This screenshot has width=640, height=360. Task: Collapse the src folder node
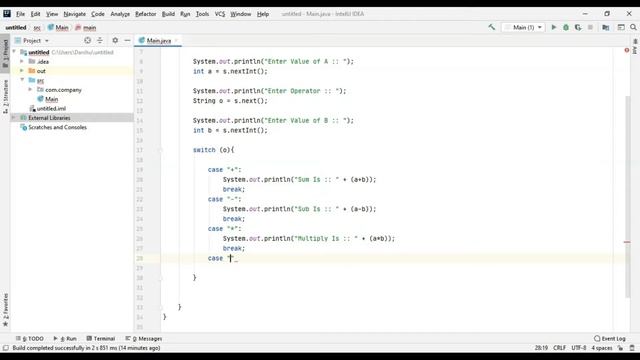pos(22,80)
